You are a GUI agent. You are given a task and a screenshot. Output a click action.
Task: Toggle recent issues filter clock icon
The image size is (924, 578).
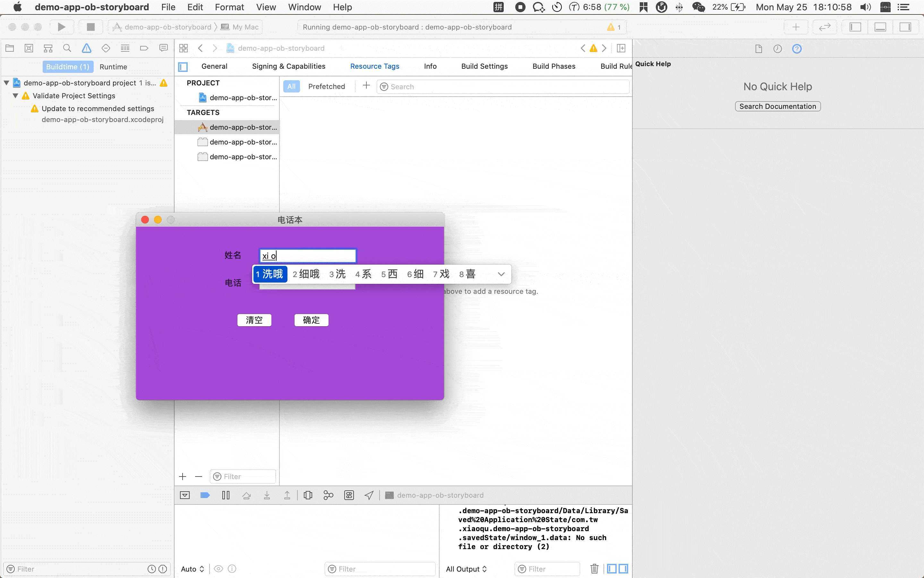coord(151,569)
